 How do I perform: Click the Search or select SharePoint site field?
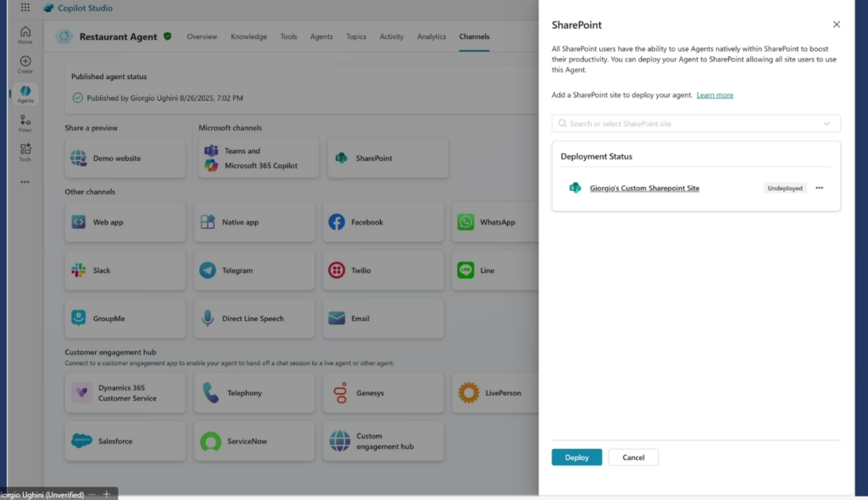696,124
